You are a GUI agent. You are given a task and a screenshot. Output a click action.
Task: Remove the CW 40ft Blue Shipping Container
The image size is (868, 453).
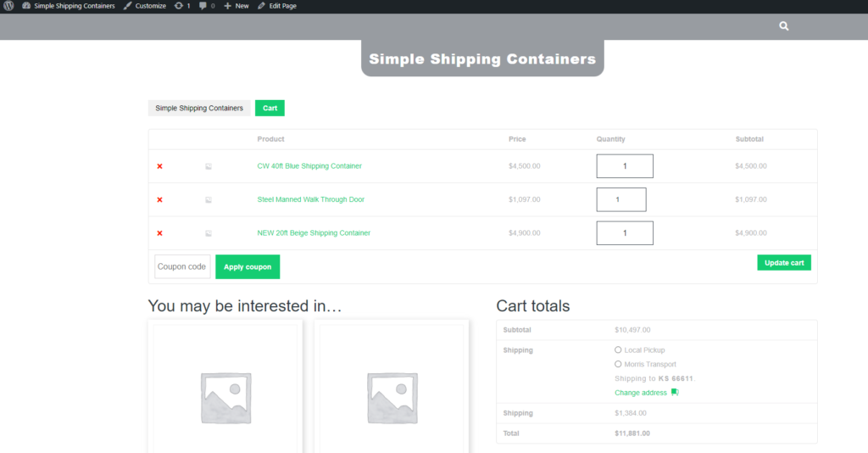159,166
